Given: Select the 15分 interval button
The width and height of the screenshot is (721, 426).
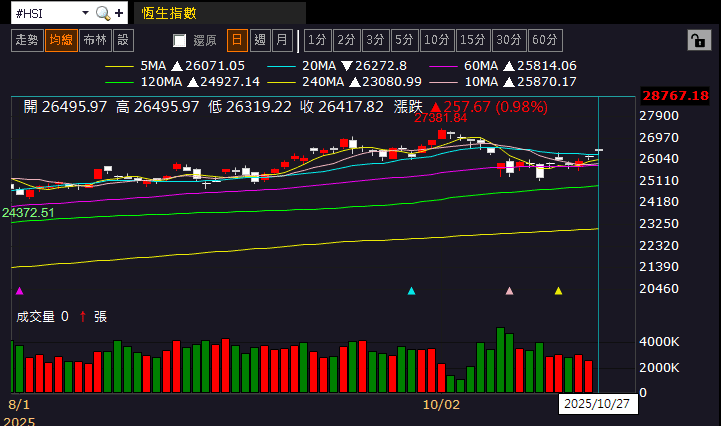Looking at the screenshot, I should point(473,40).
